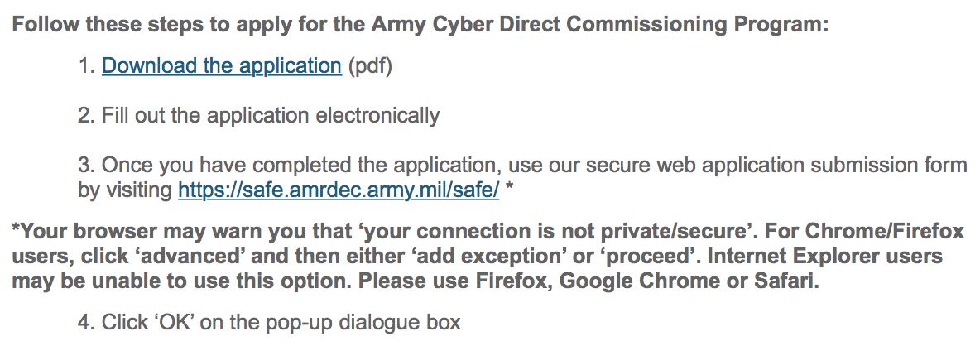This screenshot has width=980, height=346.
Task: Click the (pdf) label after the download link
Action: click(x=369, y=65)
